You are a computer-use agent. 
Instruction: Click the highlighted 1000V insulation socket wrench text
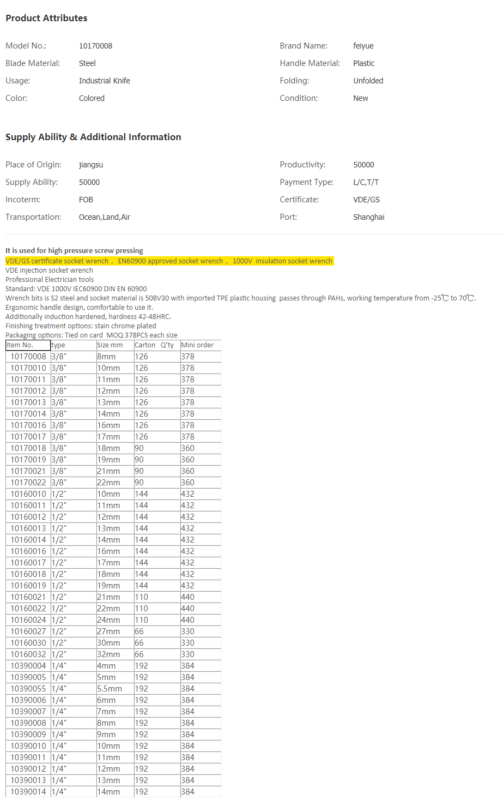[282, 261]
